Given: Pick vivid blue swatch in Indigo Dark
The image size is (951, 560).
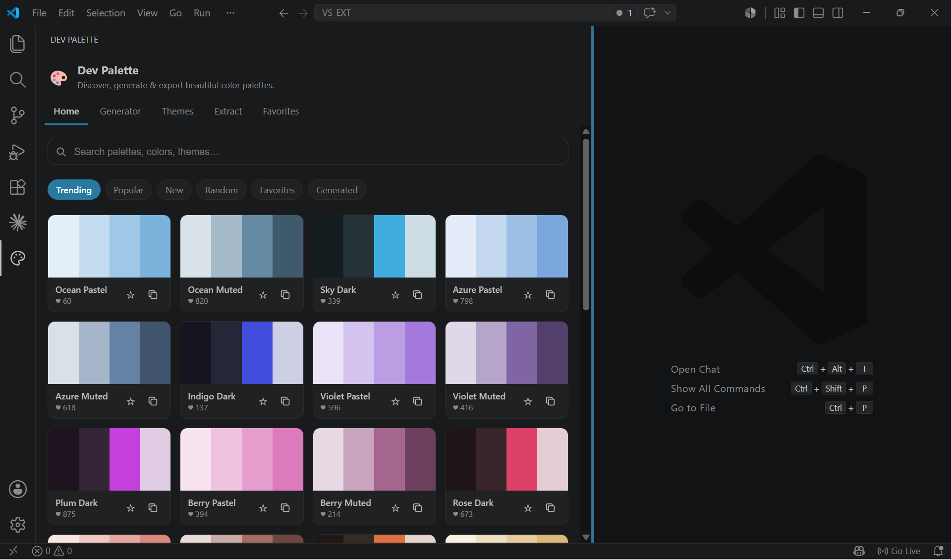Looking at the screenshot, I should click(x=257, y=353).
